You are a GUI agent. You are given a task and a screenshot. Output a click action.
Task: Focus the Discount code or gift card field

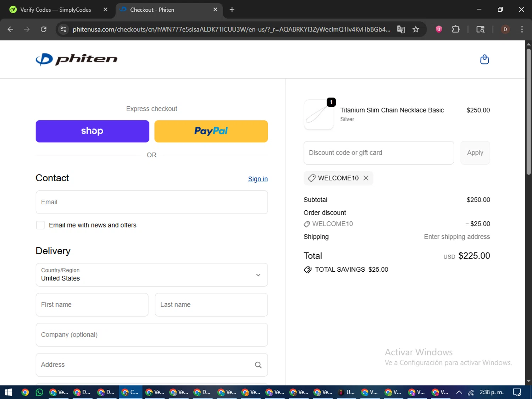point(379,153)
